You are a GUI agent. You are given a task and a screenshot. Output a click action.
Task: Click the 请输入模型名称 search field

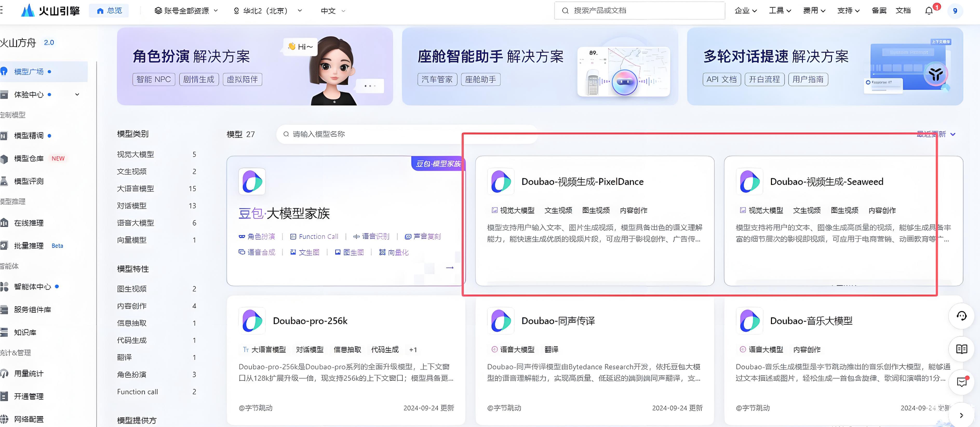(406, 134)
